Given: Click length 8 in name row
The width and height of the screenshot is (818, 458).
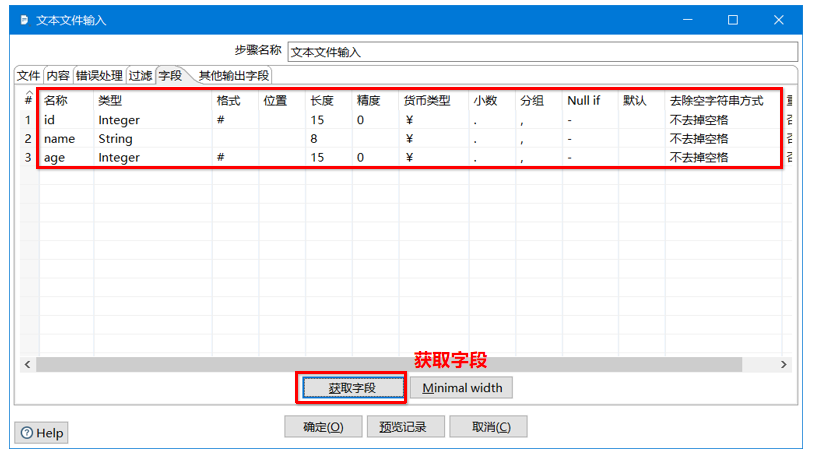Looking at the screenshot, I should (329, 139).
